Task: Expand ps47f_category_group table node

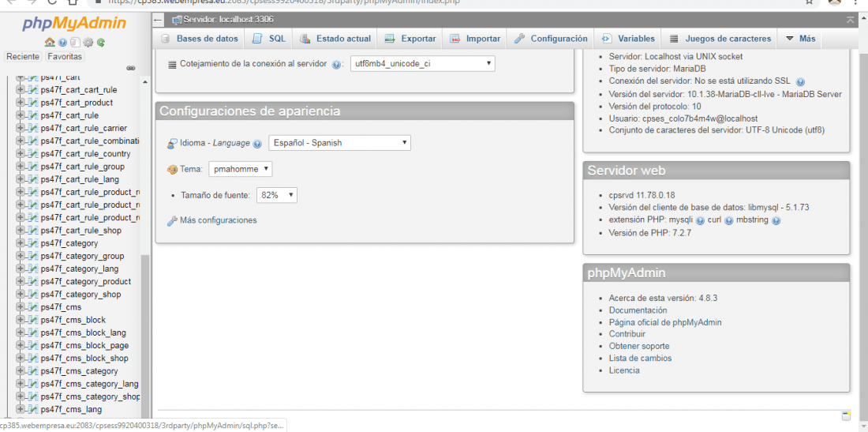Action: 21,256
